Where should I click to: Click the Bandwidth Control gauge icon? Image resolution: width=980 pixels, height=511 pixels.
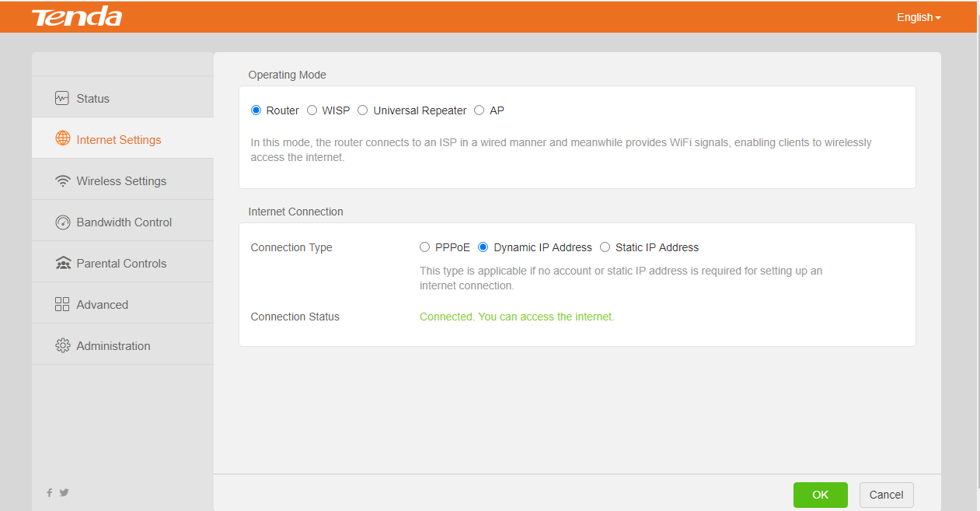point(63,222)
